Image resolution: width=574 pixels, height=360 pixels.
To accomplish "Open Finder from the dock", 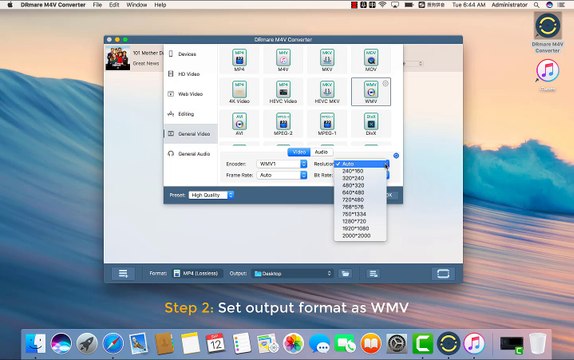I will pos(36,344).
